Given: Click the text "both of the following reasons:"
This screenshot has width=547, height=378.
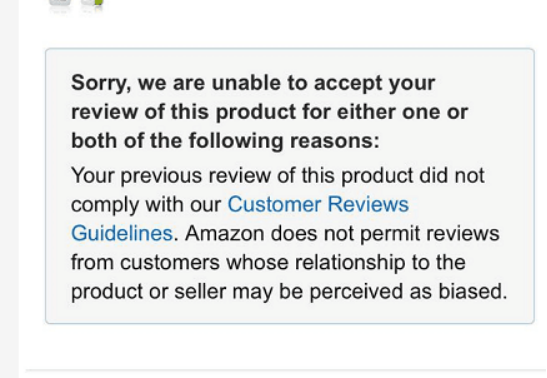Looking at the screenshot, I should (225, 141).
